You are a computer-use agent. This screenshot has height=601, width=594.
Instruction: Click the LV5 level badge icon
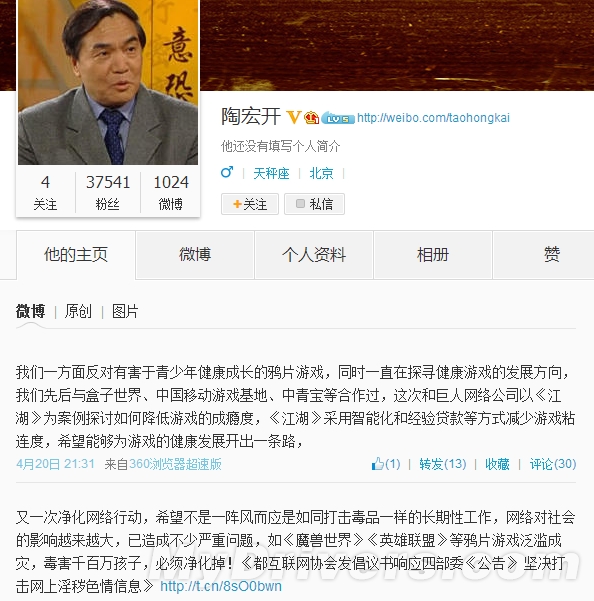pos(338,118)
